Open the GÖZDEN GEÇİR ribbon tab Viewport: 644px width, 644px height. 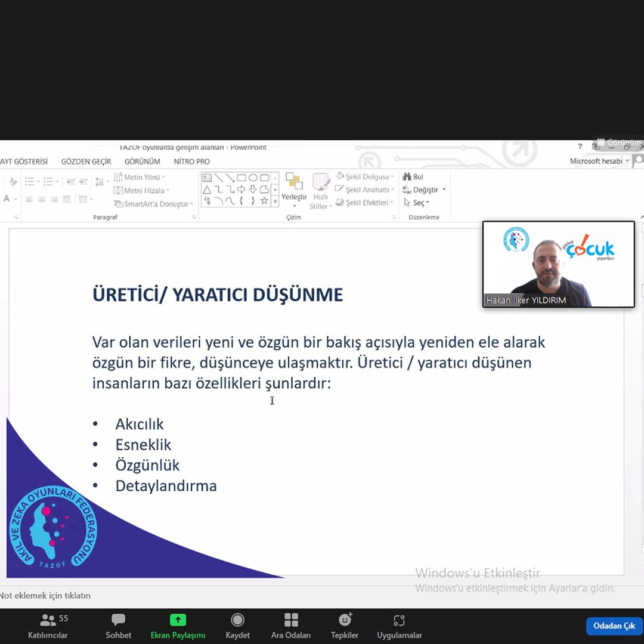coord(86,162)
